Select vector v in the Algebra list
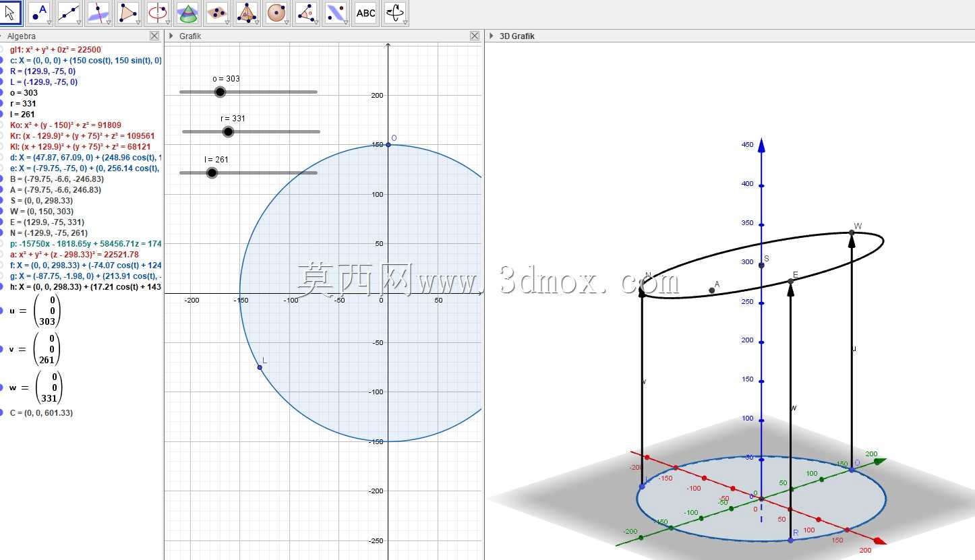Image resolution: width=975 pixels, height=560 pixels. coord(36,349)
